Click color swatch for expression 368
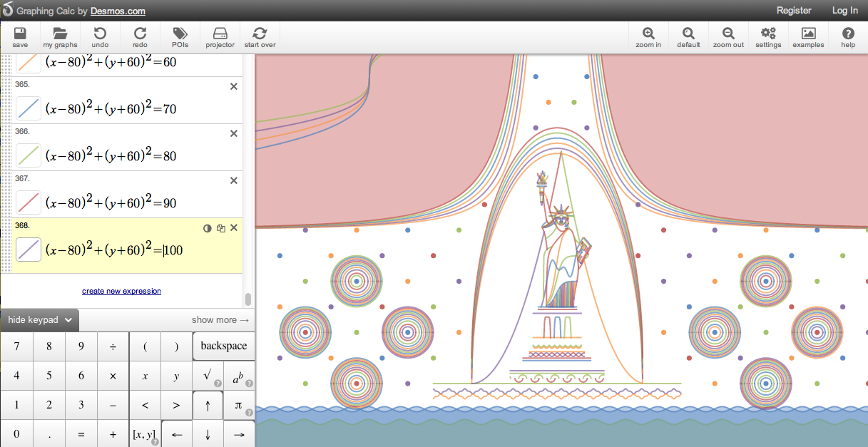Screen dimensions: 868x447 (x=29, y=250)
